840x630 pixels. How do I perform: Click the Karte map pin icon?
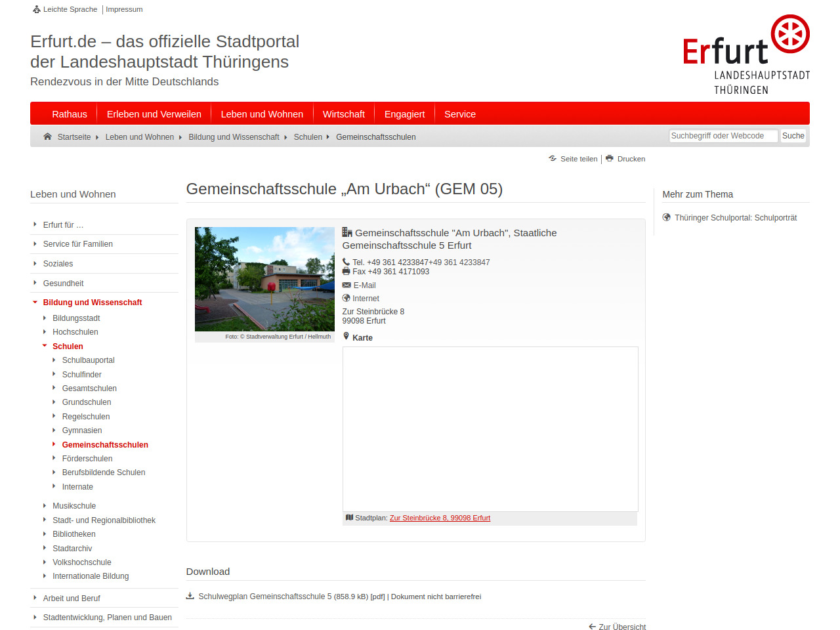(346, 337)
